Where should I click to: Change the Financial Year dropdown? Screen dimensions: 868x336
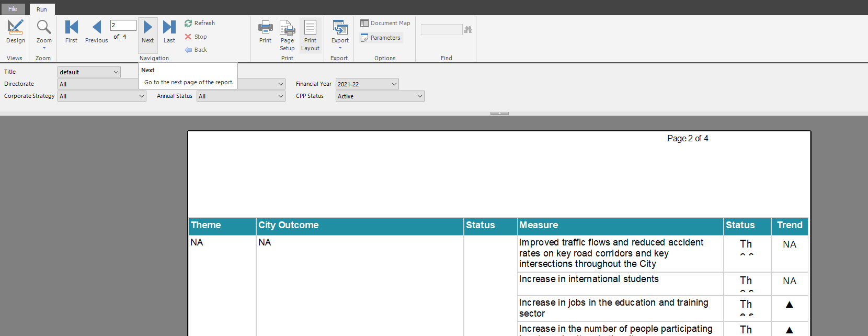click(x=367, y=84)
